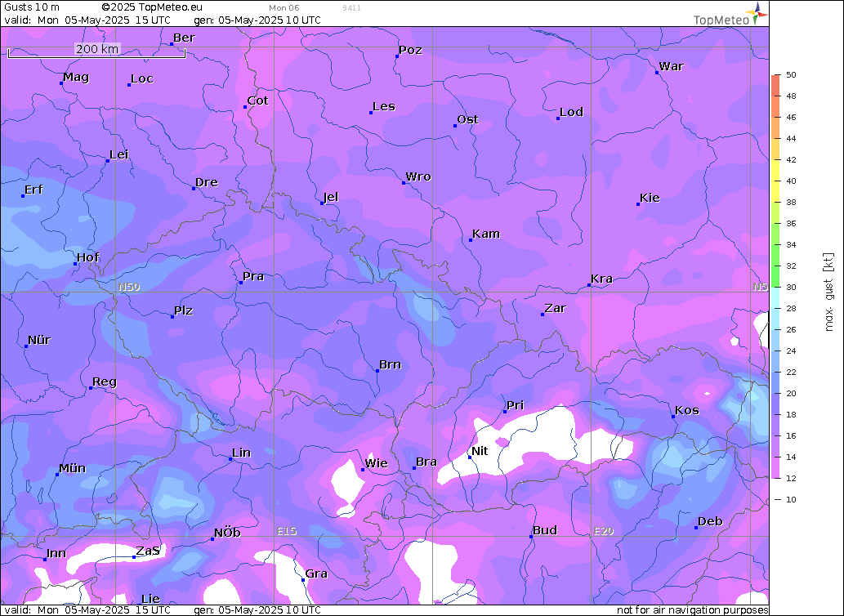This screenshot has height=616, width=844.
Task: Click the 40 tick on gust scale
Action: (791, 181)
